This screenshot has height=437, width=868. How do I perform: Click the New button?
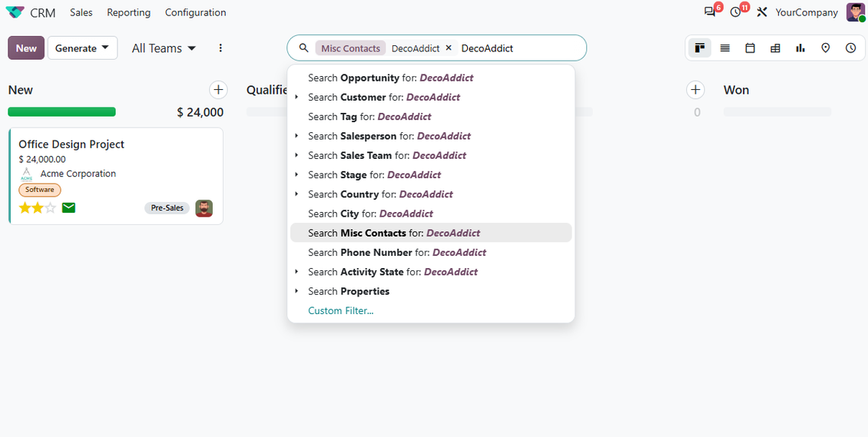pos(26,48)
